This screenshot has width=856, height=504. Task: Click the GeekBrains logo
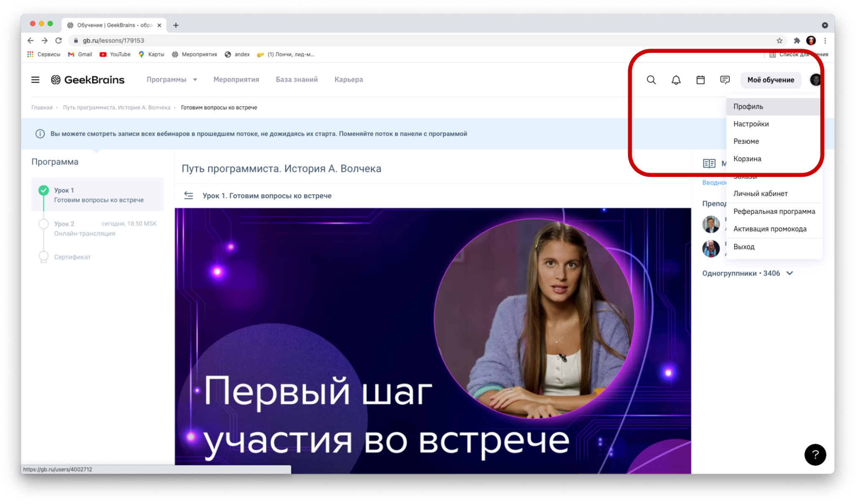(x=88, y=79)
